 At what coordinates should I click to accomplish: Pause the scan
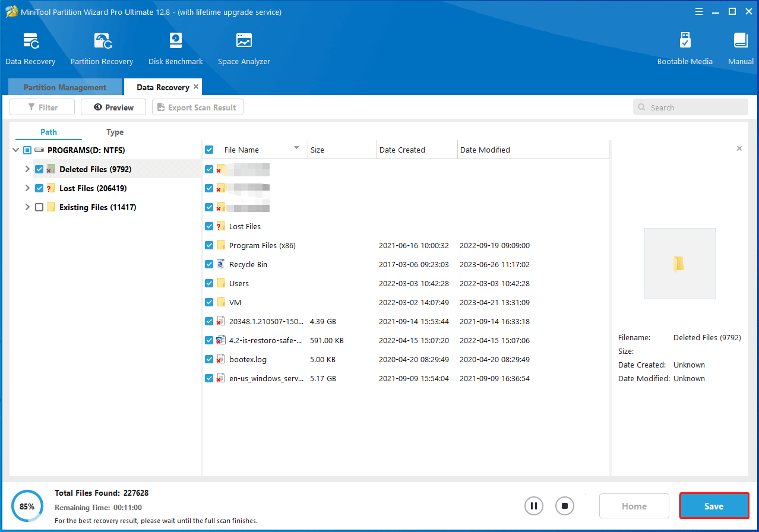click(x=534, y=506)
